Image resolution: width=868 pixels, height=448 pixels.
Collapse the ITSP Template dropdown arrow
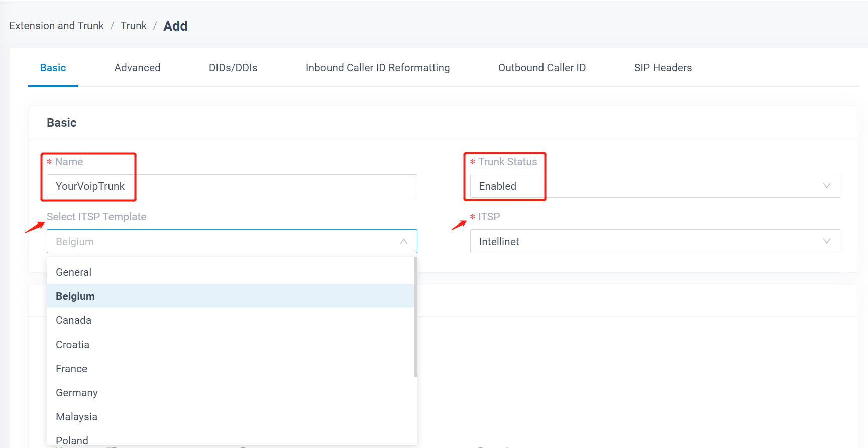point(403,242)
